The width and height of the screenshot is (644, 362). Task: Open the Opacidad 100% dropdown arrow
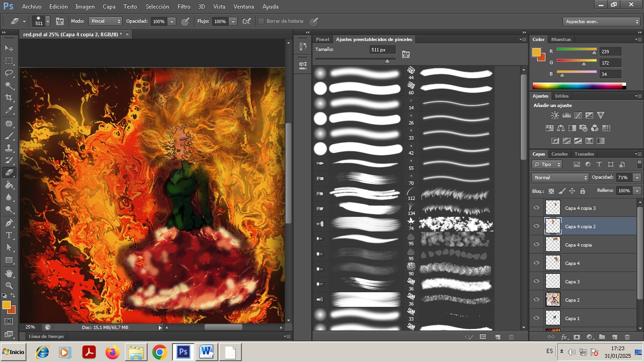tap(172, 21)
